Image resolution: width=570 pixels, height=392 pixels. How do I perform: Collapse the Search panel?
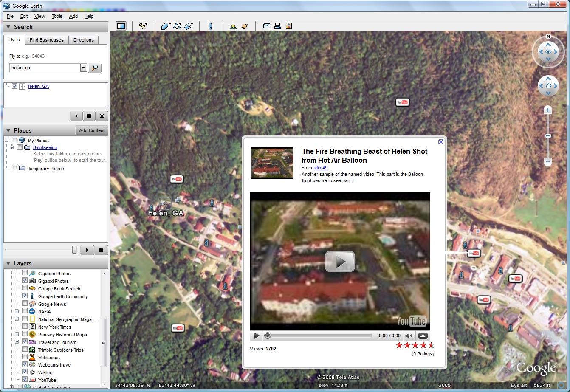(x=8, y=27)
